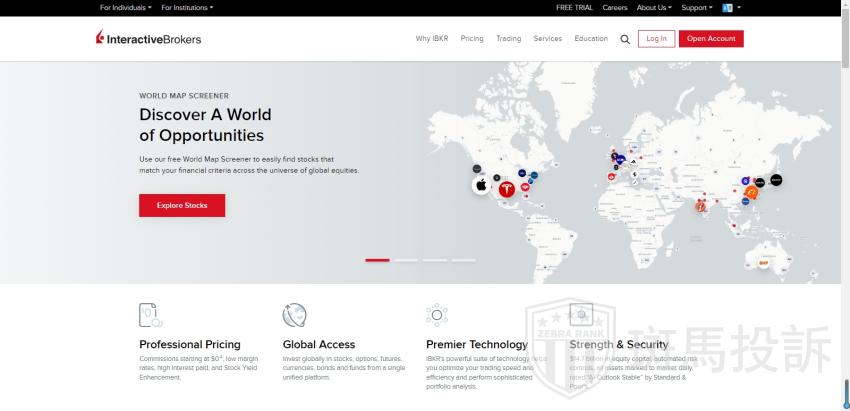Select the Tesla logo on the map

pos(506,189)
